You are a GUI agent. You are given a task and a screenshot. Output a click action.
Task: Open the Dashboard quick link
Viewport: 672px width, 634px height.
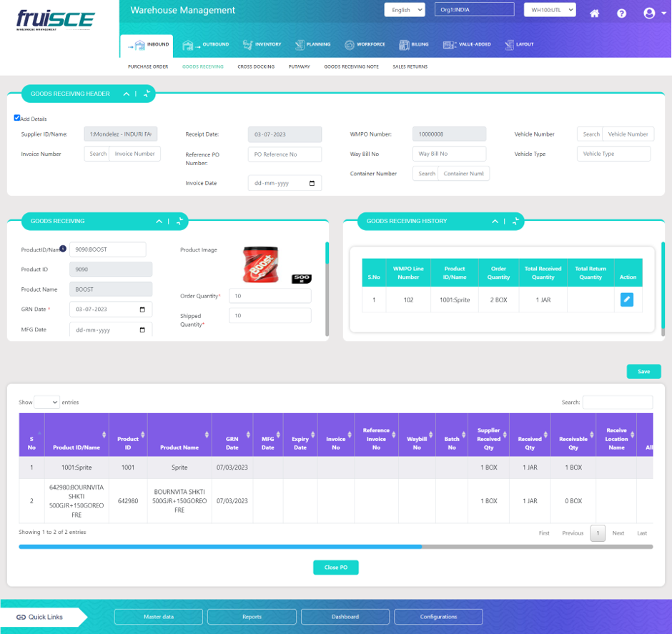coord(345,617)
